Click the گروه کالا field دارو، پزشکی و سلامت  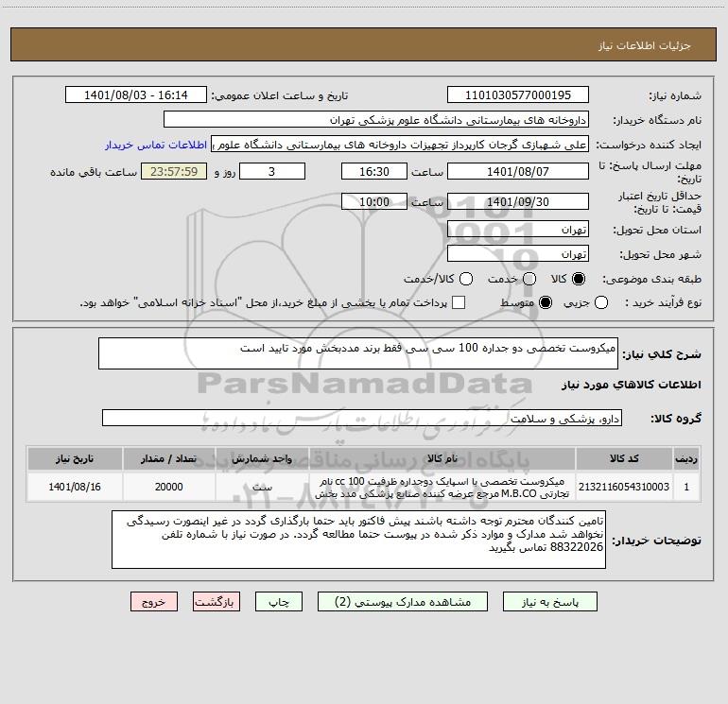coord(362,418)
